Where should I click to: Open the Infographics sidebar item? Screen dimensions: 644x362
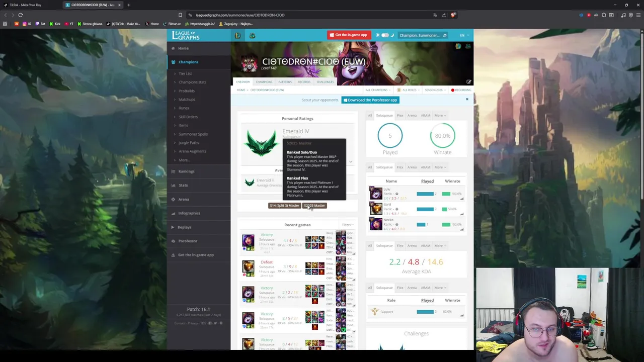tap(189, 213)
